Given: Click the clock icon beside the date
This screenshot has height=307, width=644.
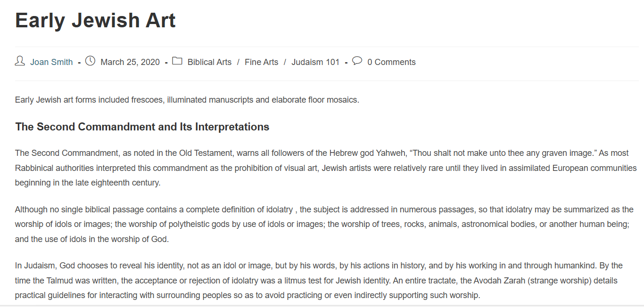Looking at the screenshot, I should click(x=90, y=61).
